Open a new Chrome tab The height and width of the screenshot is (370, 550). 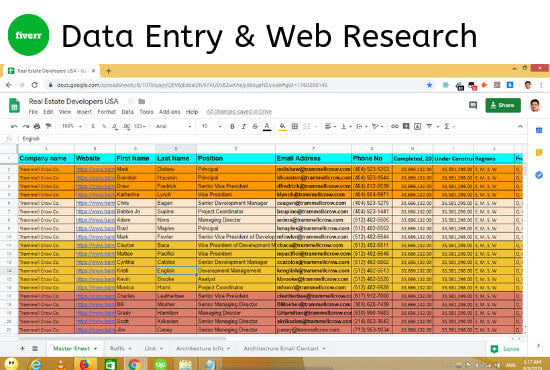pyautogui.click(x=108, y=71)
